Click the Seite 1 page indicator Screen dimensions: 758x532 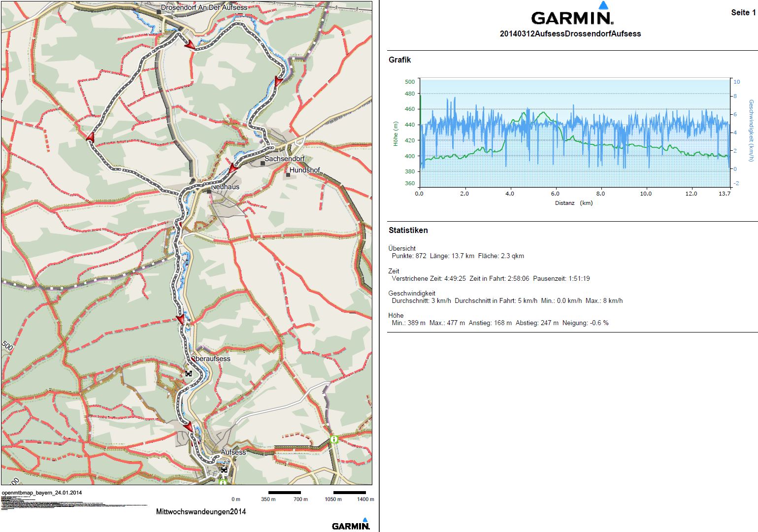pyautogui.click(x=743, y=13)
